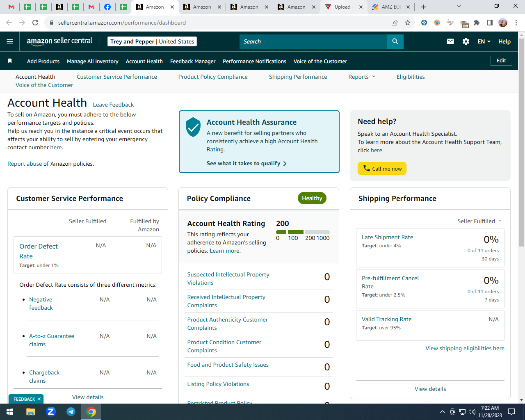Open the Chrome profile avatar
Image resolution: width=525 pixels, height=420 pixels.
[503, 23]
